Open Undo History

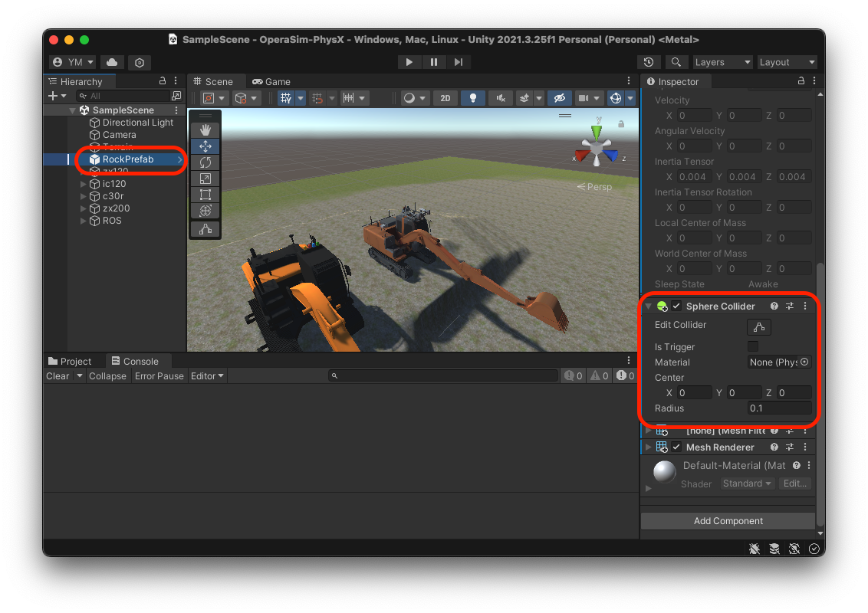point(649,62)
